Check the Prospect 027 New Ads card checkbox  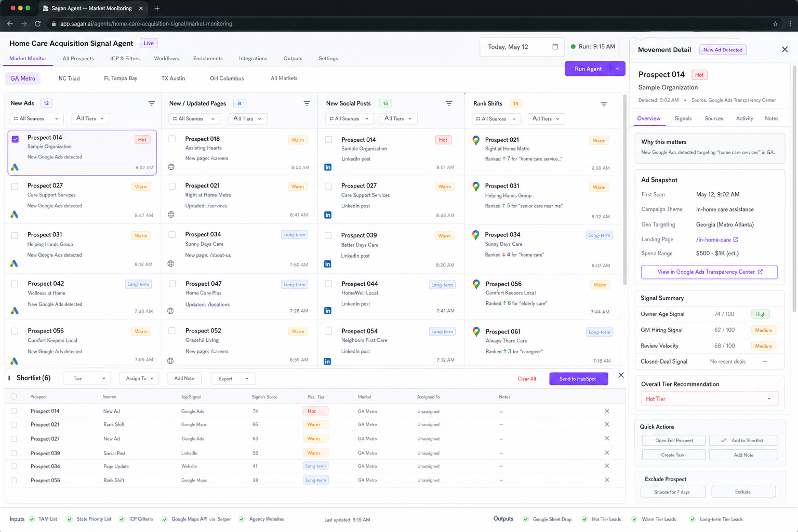point(15,186)
